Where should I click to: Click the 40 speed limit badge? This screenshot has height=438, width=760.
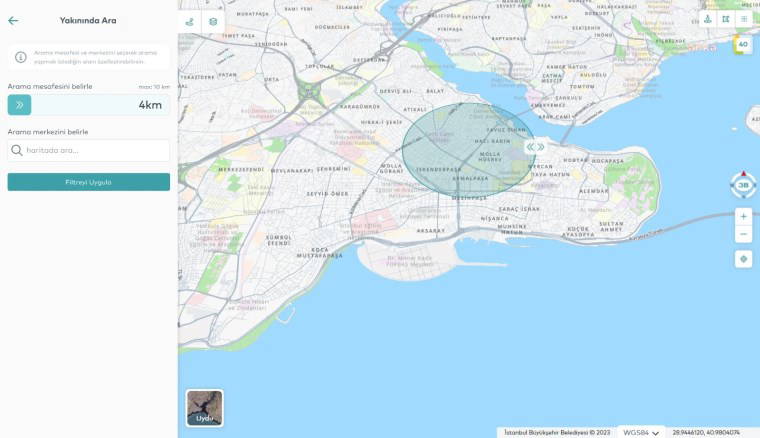(742, 44)
